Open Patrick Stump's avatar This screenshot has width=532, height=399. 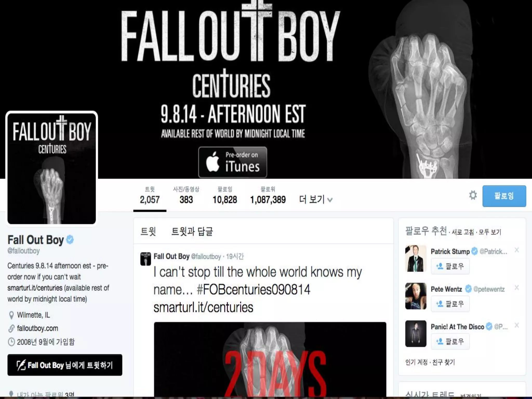click(416, 258)
